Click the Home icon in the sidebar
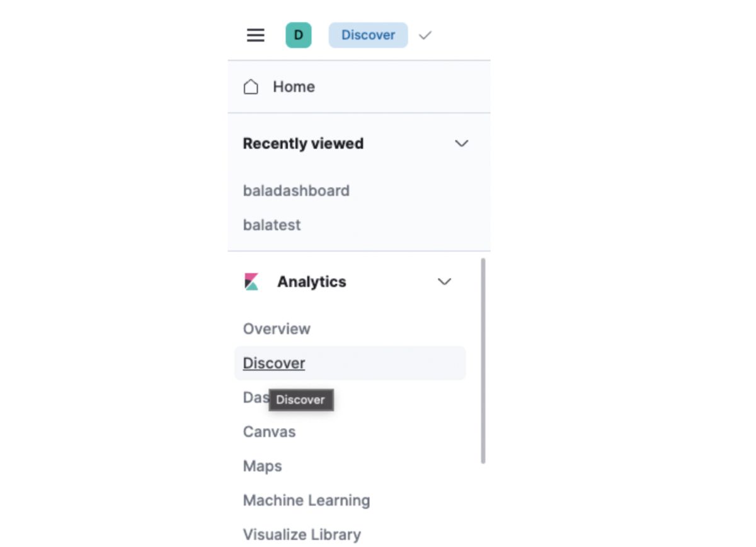Viewport: 756px width, 547px height. click(251, 86)
